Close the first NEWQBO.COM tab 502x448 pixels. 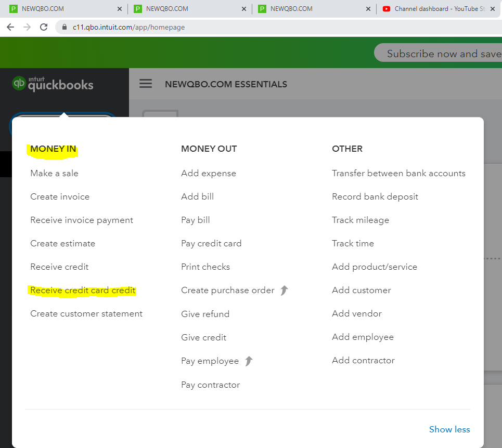pos(120,9)
